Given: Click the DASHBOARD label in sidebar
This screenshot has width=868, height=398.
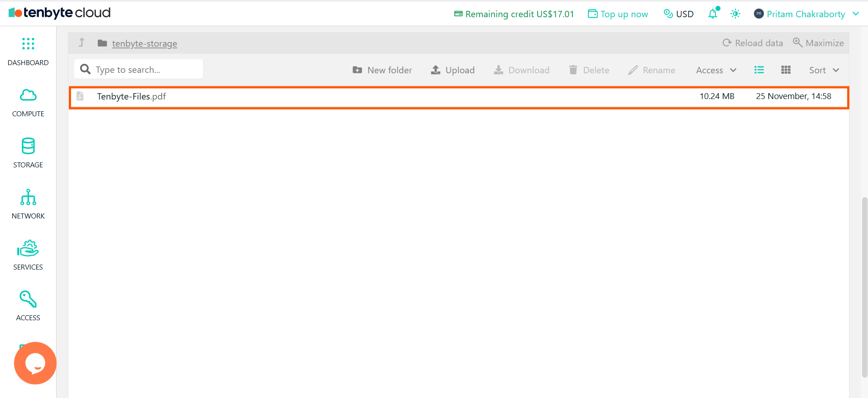Looking at the screenshot, I should [28, 63].
